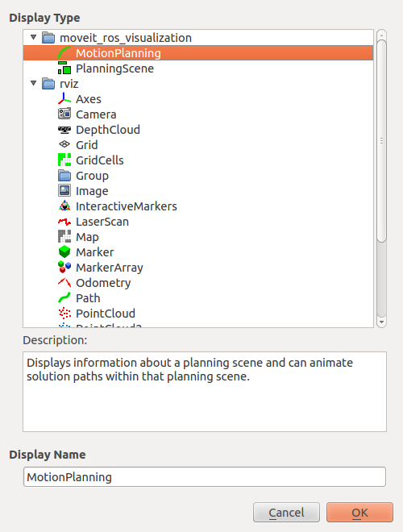Collapse the rviz tree group
Image resolution: width=403 pixels, height=532 pixels.
(33, 83)
